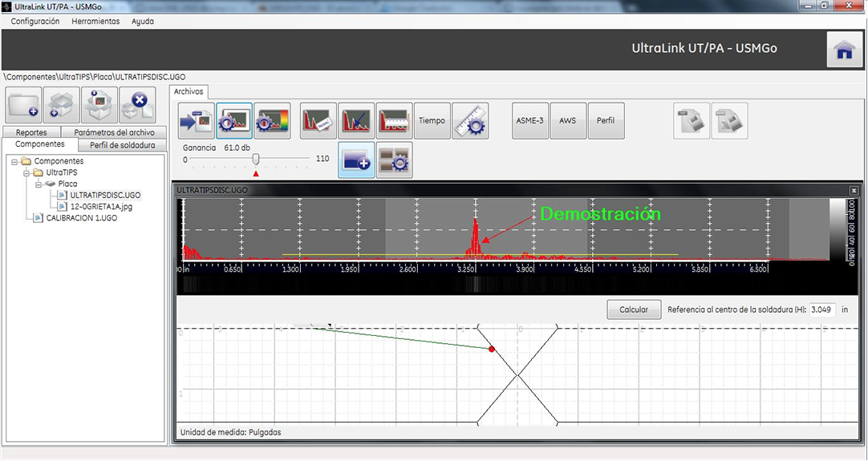Close the ULTRATIPSDISC.UGO inner panel
868x461 pixels.
click(x=854, y=190)
